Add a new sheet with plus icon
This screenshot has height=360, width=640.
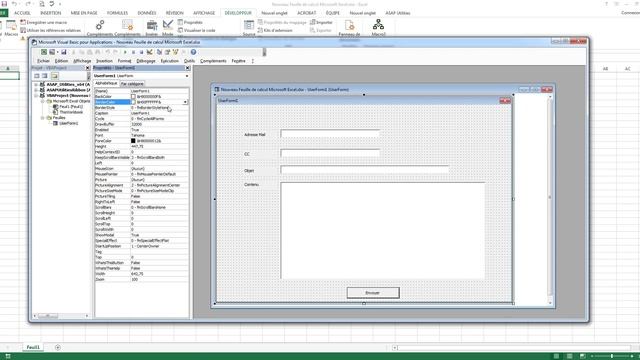pos(58,347)
